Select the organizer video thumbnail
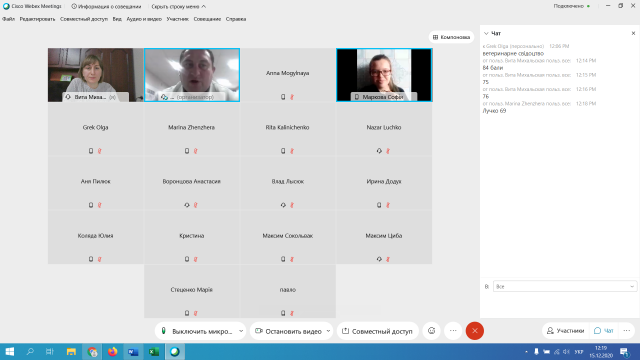 point(192,75)
